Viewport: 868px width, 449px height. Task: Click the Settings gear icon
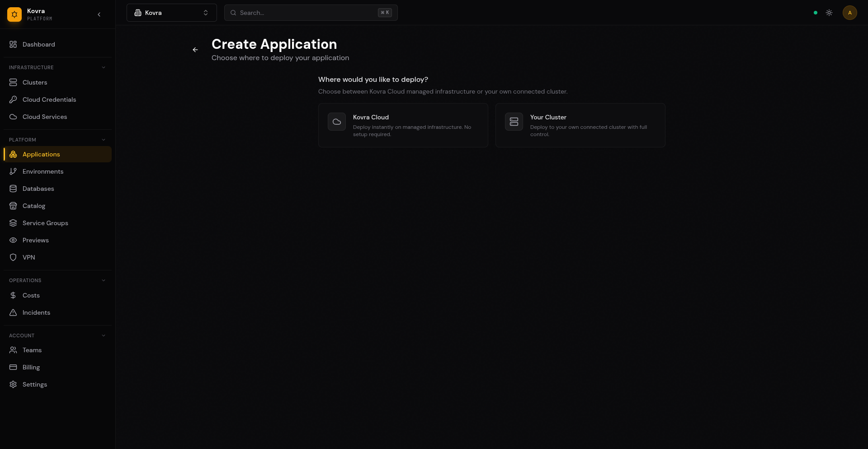(x=13, y=384)
